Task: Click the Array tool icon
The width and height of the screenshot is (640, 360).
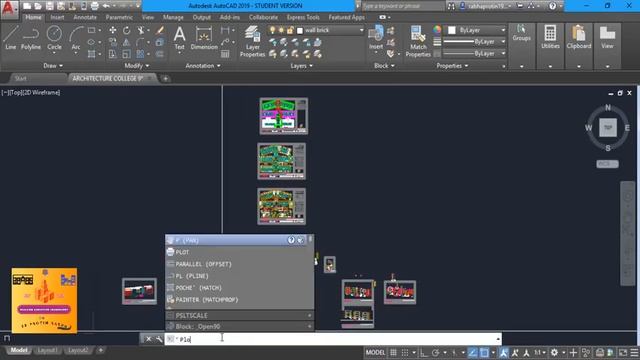Action: click(140, 54)
